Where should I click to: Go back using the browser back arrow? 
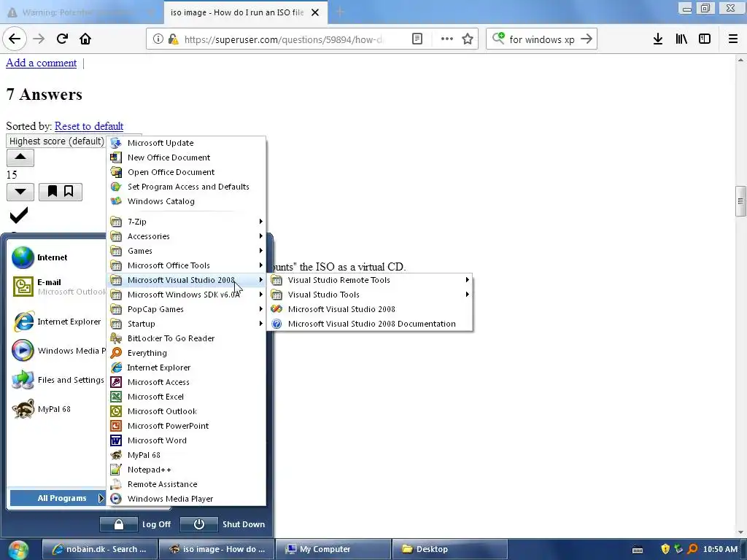[x=15, y=39]
